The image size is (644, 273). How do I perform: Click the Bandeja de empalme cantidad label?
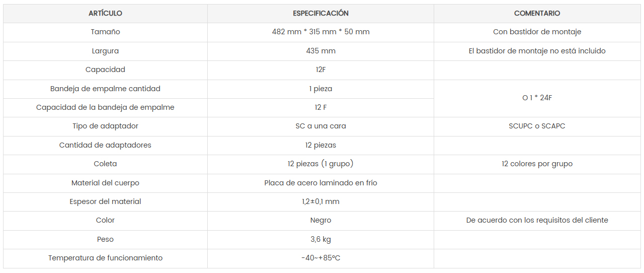[105, 89]
